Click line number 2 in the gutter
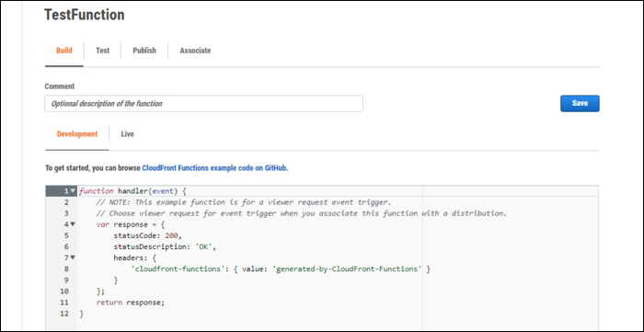The width and height of the screenshot is (644, 332). [x=66, y=202]
